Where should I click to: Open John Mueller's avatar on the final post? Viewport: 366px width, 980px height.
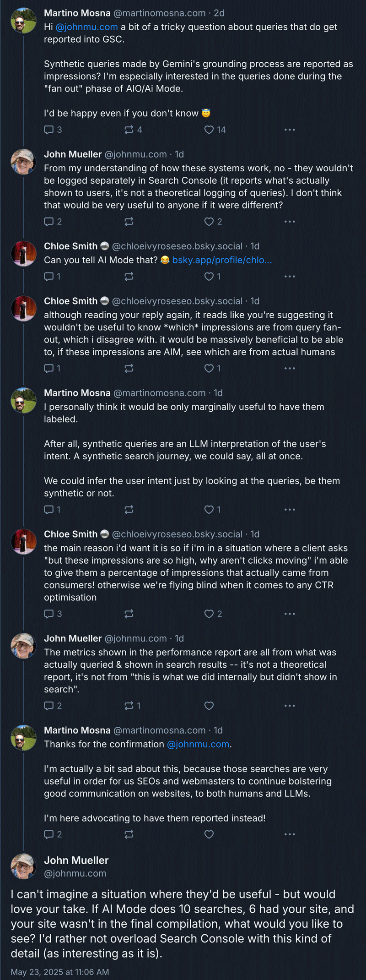pos(23,866)
